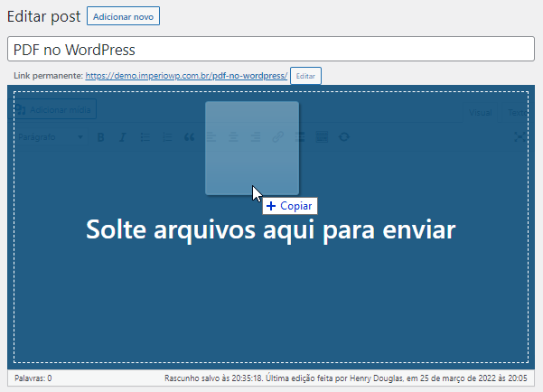Click the Adicionar novo button
Screen dimensions: 543x392
pyautogui.click(x=124, y=16)
